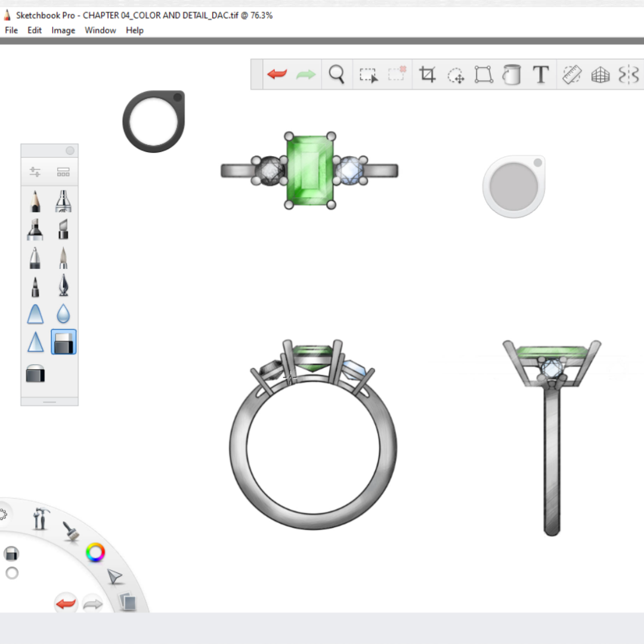This screenshot has width=644, height=644.
Task: Select the Marker brush
Action: coord(35,229)
